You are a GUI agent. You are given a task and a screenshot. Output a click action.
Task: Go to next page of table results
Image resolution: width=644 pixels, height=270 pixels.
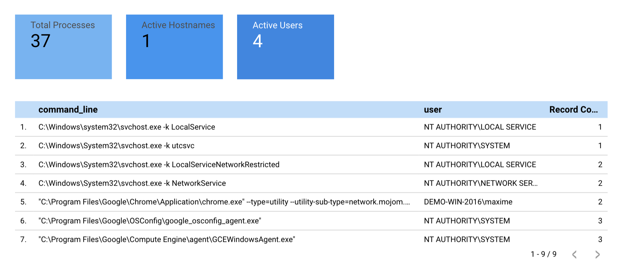pos(597,255)
